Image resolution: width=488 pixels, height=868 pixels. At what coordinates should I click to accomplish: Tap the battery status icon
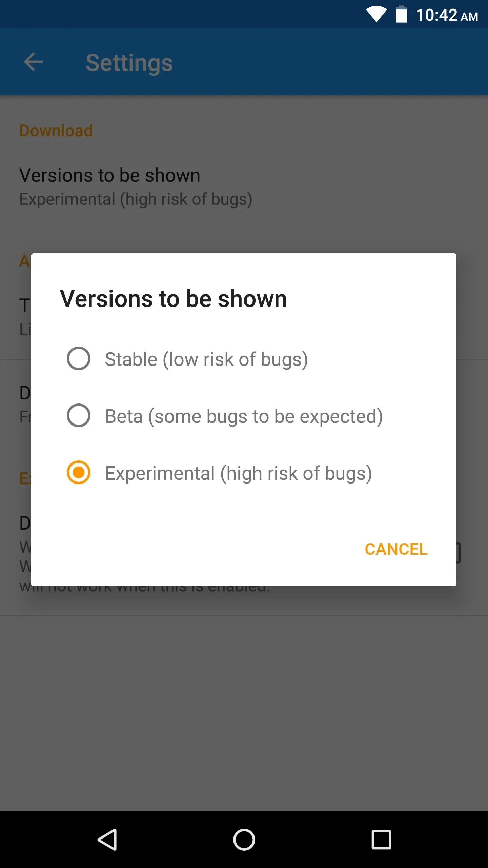401,15
